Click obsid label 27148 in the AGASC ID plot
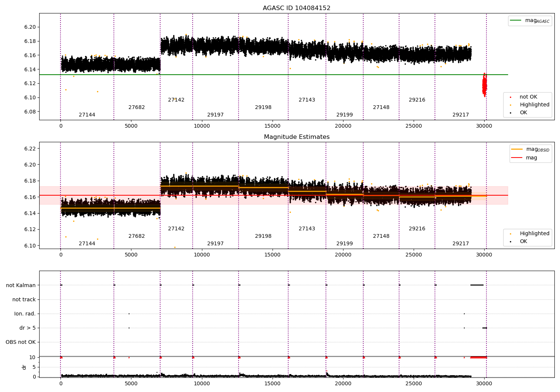The width and height of the screenshot is (560, 392). (x=381, y=108)
